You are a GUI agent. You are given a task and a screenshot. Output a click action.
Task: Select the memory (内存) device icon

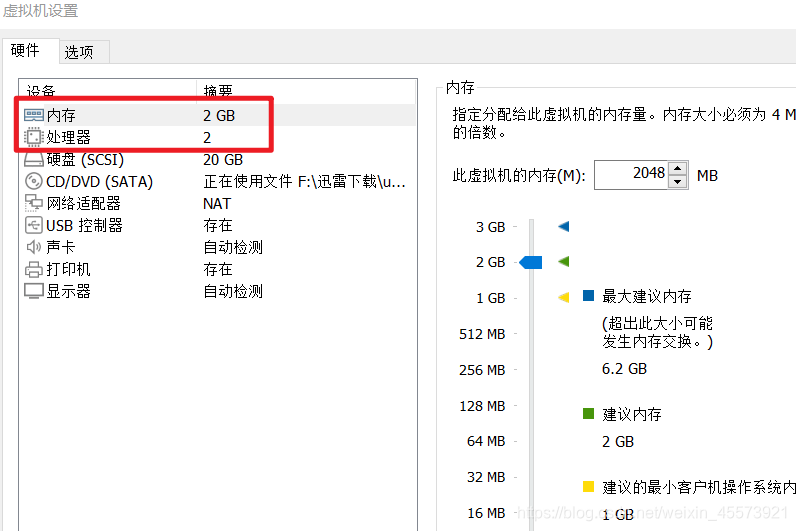point(34,115)
